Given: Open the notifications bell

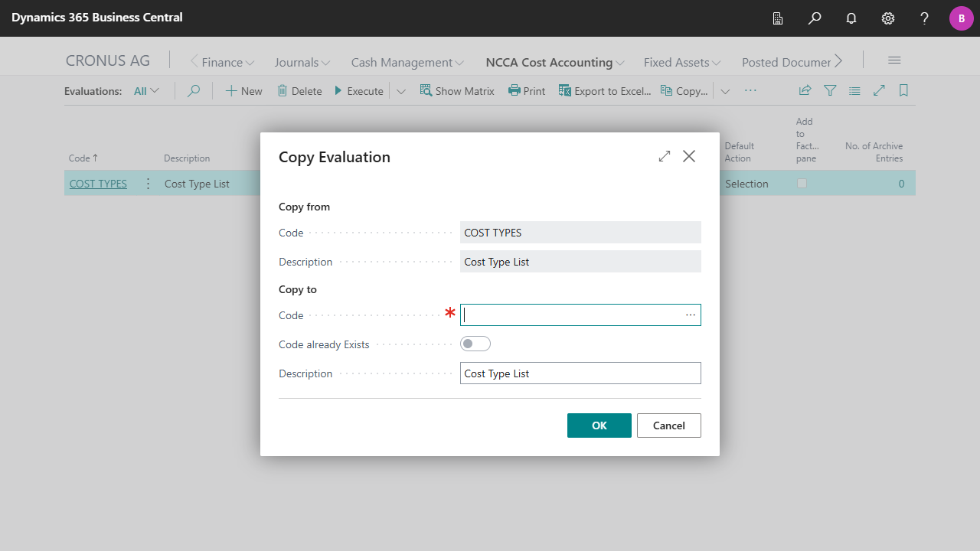Looking at the screenshot, I should tap(851, 18).
